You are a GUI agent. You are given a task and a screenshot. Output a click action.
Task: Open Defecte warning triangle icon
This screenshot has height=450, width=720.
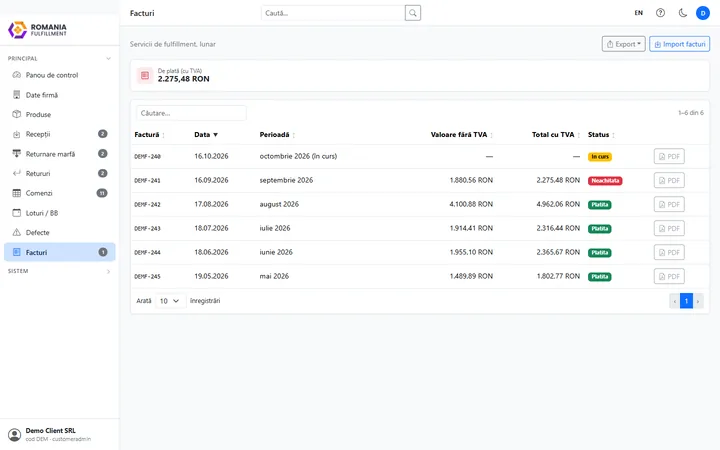(x=17, y=232)
